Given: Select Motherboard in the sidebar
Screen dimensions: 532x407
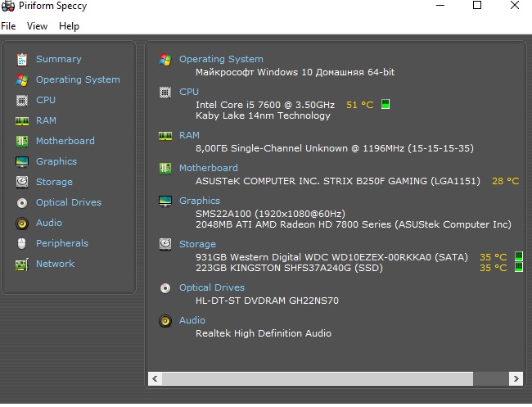Looking at the screenshot, I should [65, 141].
